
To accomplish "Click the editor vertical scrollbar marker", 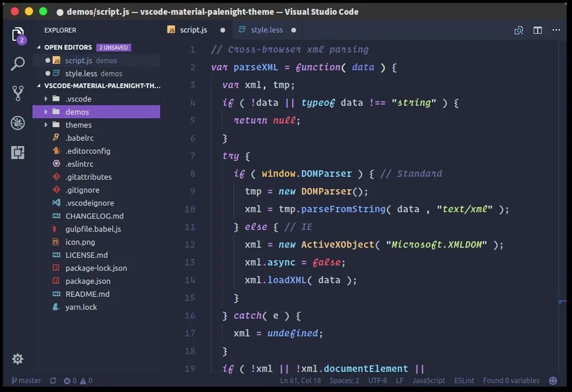I will click(x=562, y=302).
